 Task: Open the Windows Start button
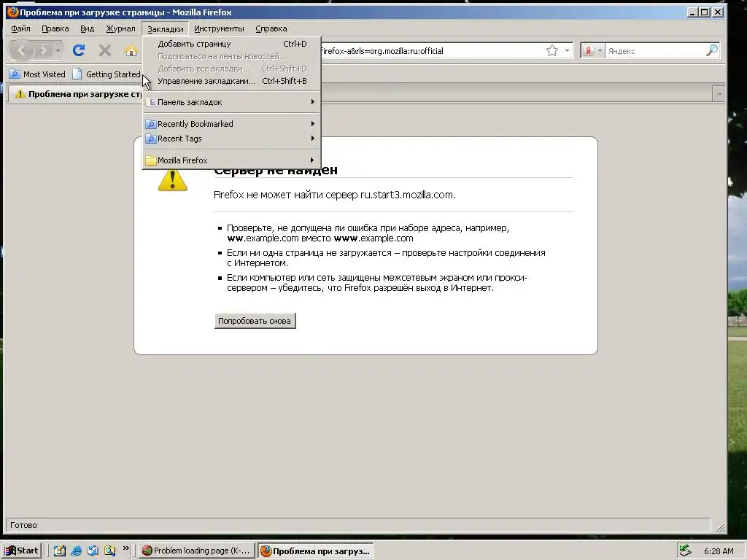tap(21, 551)
